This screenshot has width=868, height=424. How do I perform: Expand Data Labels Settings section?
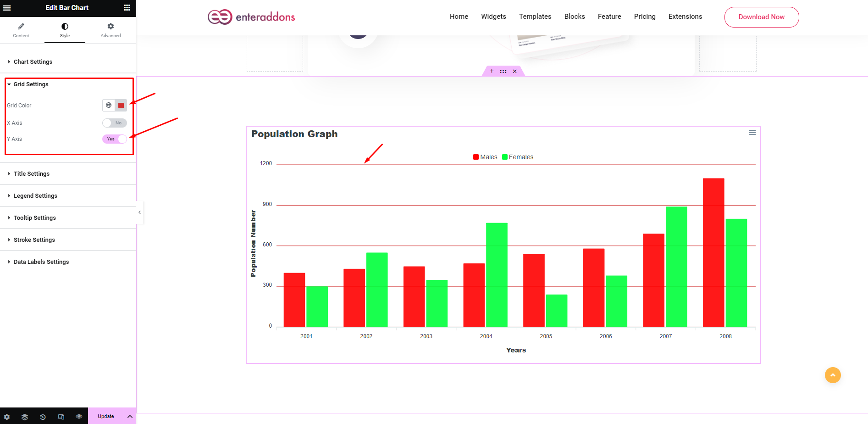pos(68,262)
